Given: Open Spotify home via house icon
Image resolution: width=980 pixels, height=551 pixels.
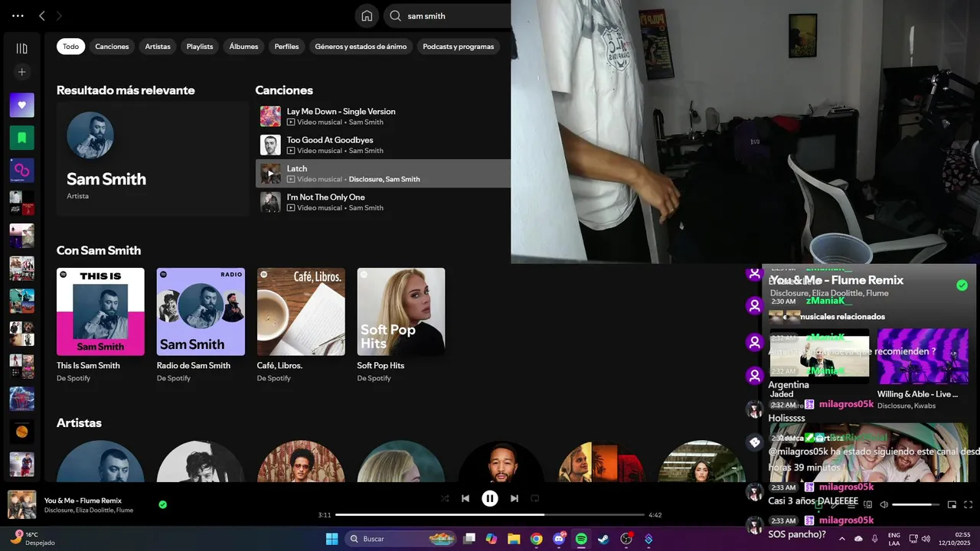Looking at the screenshot, I should pos(367,16).
